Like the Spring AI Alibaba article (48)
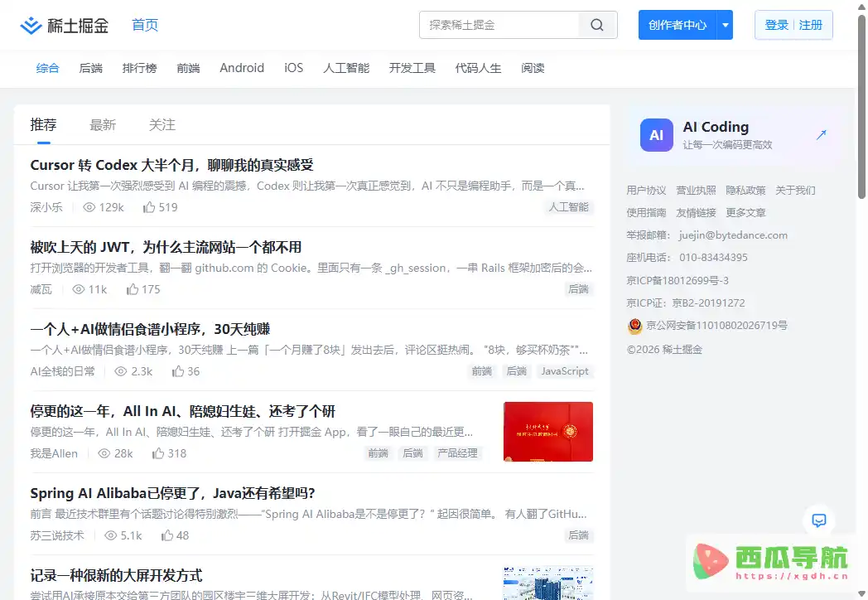 (x=167, y=535)
